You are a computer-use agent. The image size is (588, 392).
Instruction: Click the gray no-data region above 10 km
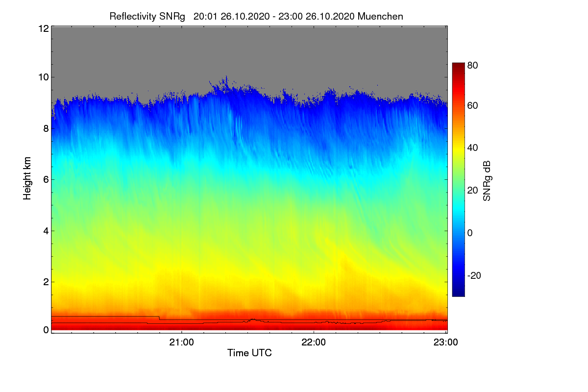[249, 51]
